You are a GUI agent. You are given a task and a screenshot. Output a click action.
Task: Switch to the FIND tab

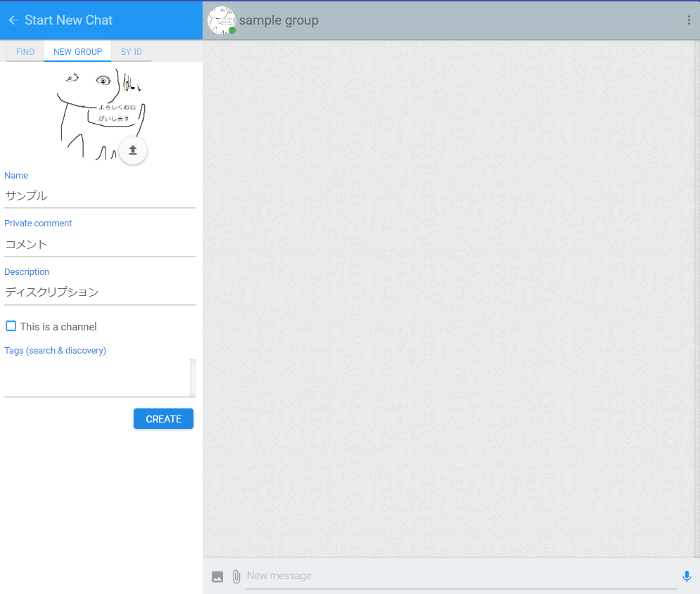pyautogui.click(x=25, y=51)
